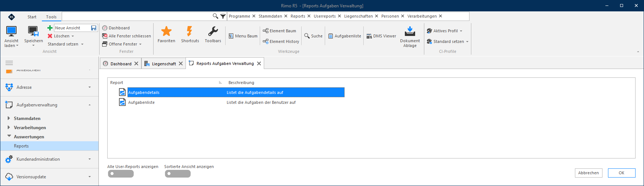Click the R5 application logo
The width and height of the screenshot is (644, 186).
pos(11,17)
